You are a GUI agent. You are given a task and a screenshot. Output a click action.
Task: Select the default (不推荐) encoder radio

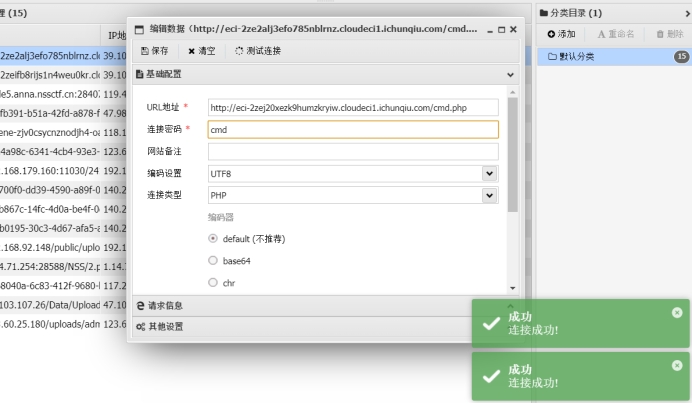point(213,238)
